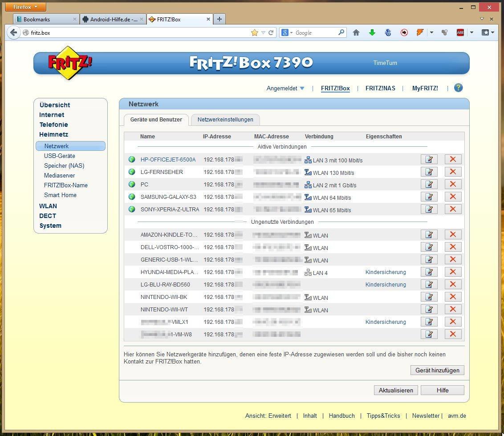Edit the LG-FERNSEHER device entry
This screenshot has width=504, height=436.
(429, 172)
